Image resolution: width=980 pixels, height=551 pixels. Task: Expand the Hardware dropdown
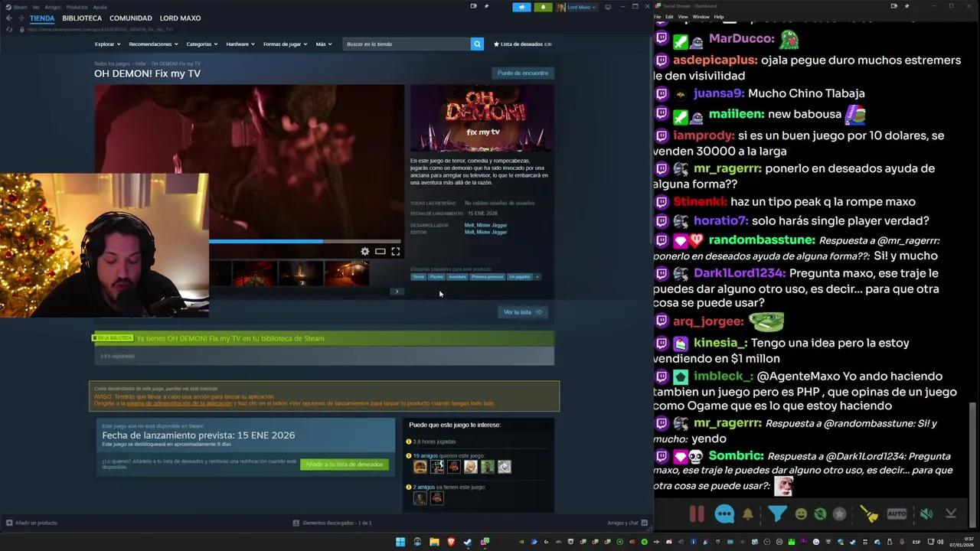coord(240,44)
